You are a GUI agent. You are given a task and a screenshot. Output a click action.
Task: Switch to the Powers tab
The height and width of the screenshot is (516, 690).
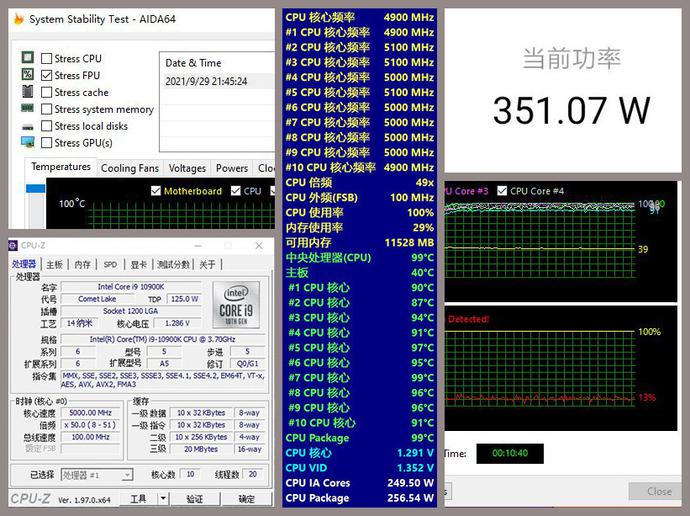[232, 168]
